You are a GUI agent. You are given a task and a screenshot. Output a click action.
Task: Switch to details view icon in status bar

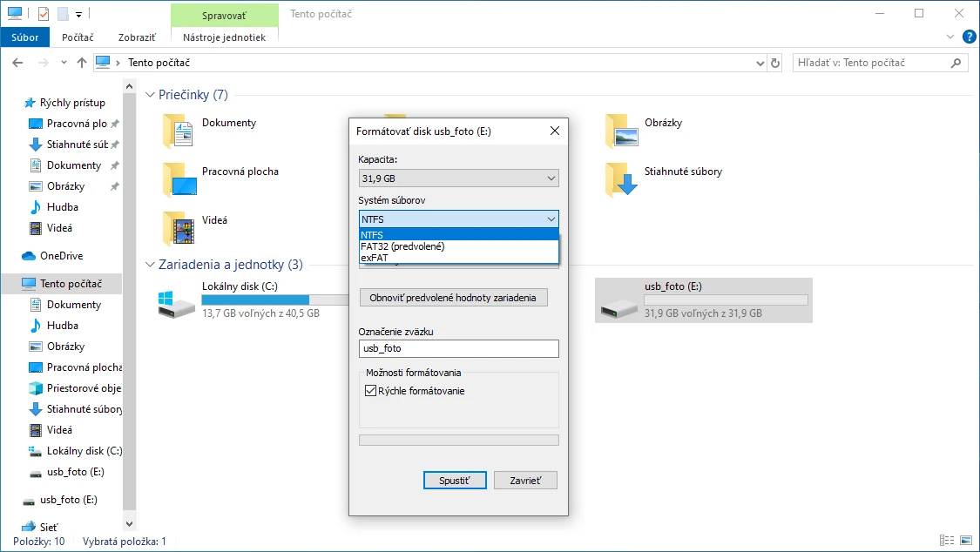point(947,541)
